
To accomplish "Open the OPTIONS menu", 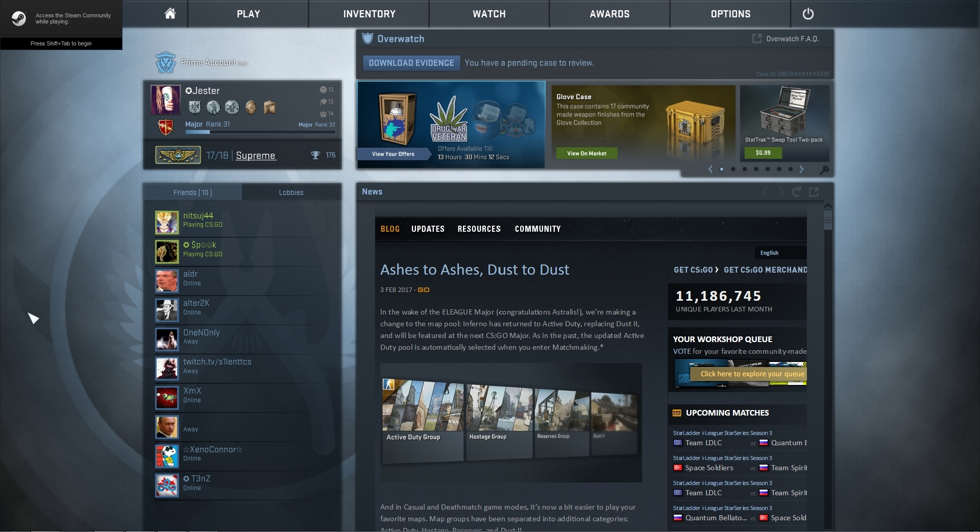I will click(730, 14).
